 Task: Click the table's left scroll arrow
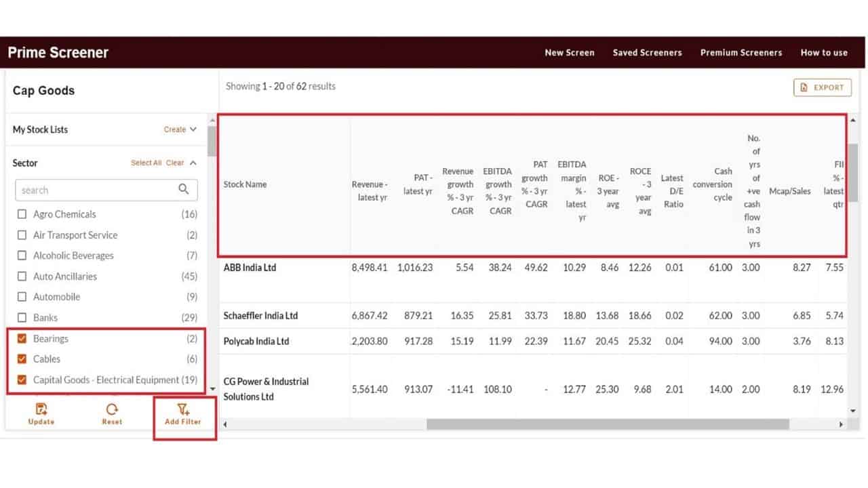coord(224,424)
